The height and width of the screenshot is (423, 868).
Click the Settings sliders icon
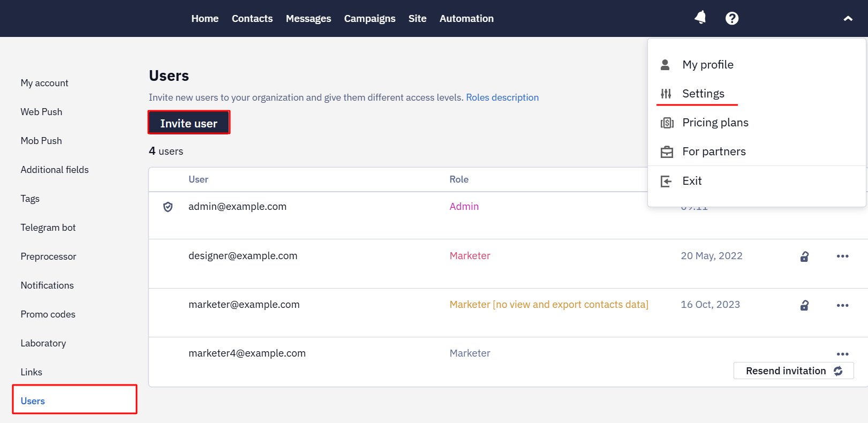pos(666,94)
